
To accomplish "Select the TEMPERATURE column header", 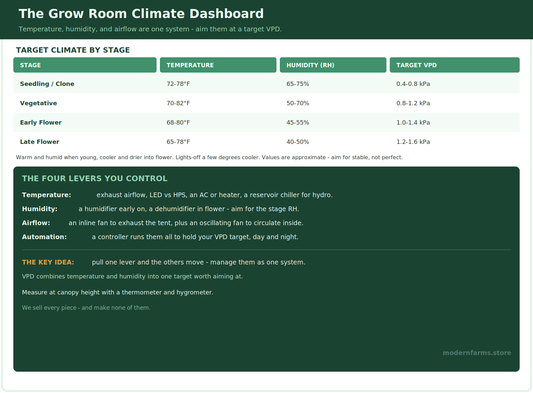I will click(218, 65).
